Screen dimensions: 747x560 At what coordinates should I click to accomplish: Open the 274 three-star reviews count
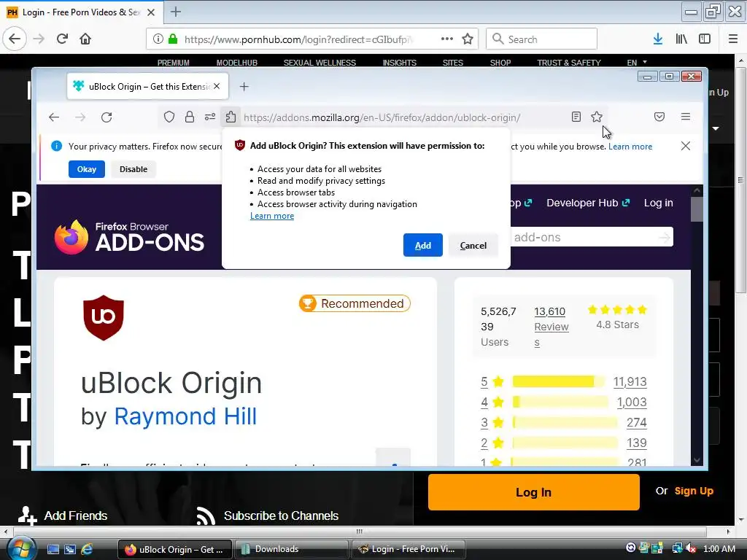pyautogui.click(x=636, y=422)
